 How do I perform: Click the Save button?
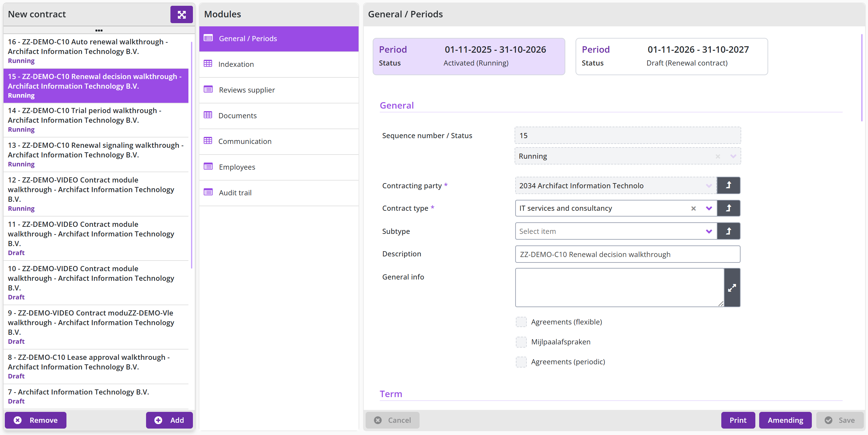click(x=840, y=420)
